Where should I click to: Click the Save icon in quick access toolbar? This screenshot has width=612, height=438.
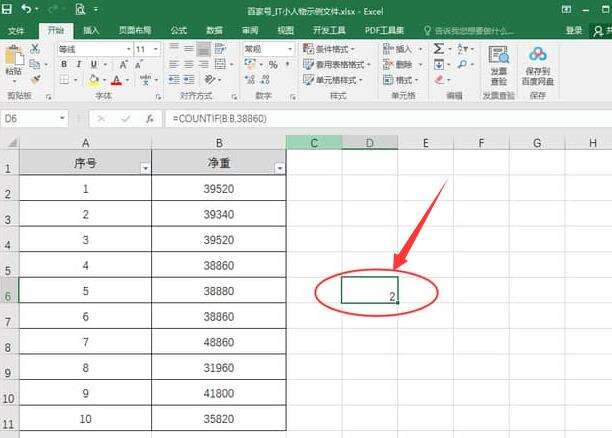point(7,9)
